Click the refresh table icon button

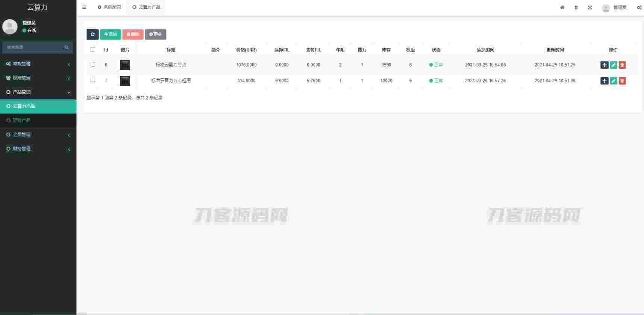click(x=92, y=35)
